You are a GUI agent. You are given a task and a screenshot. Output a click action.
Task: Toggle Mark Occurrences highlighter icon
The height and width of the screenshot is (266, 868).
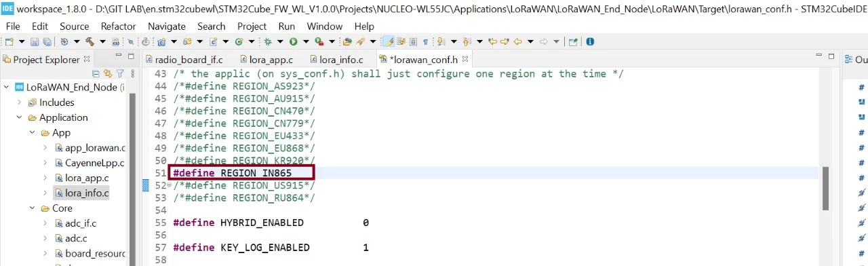[x=388, y=41]
